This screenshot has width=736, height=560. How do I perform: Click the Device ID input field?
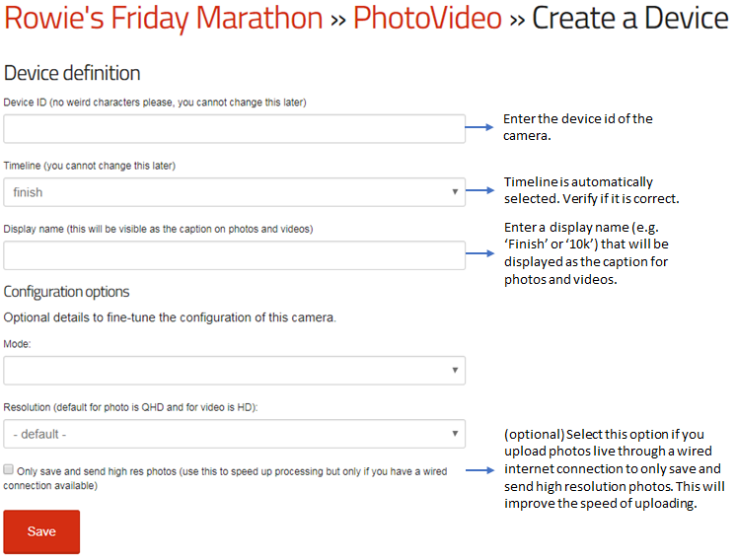tap(234, 128)
